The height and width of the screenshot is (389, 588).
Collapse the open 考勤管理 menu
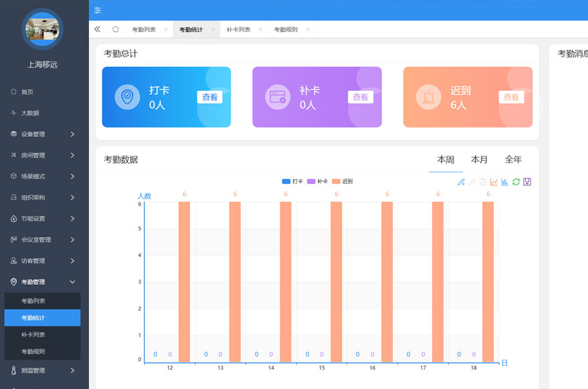(x=33, y=282)
